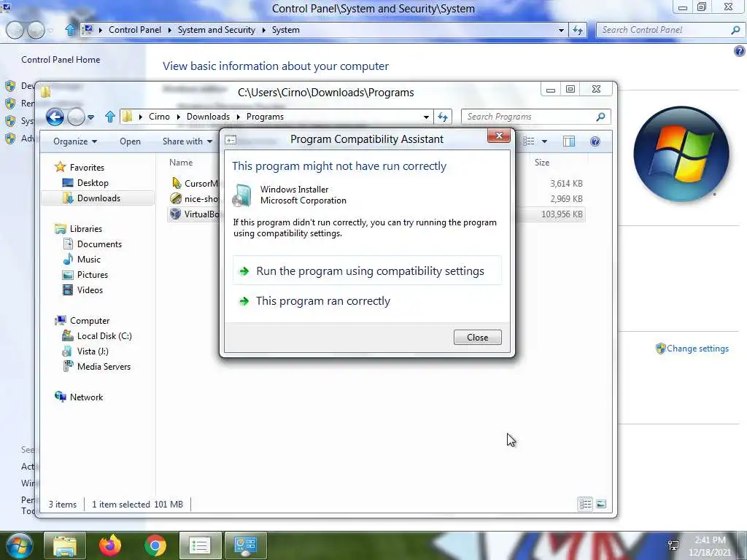The image size is (747, 560).
Task: Click Close in Program Compatibility Assistant
Action: pyautogui.click(x=477, y=337)
